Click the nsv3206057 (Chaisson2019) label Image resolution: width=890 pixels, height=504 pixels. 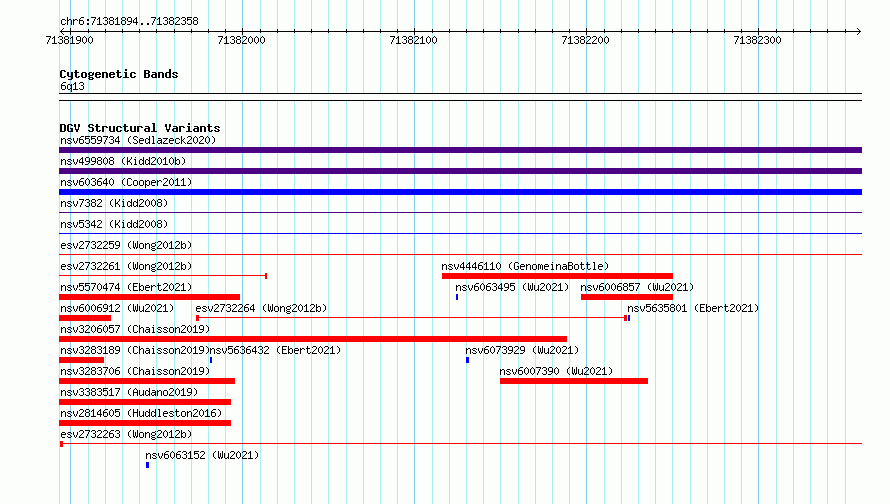pos(135,329)
